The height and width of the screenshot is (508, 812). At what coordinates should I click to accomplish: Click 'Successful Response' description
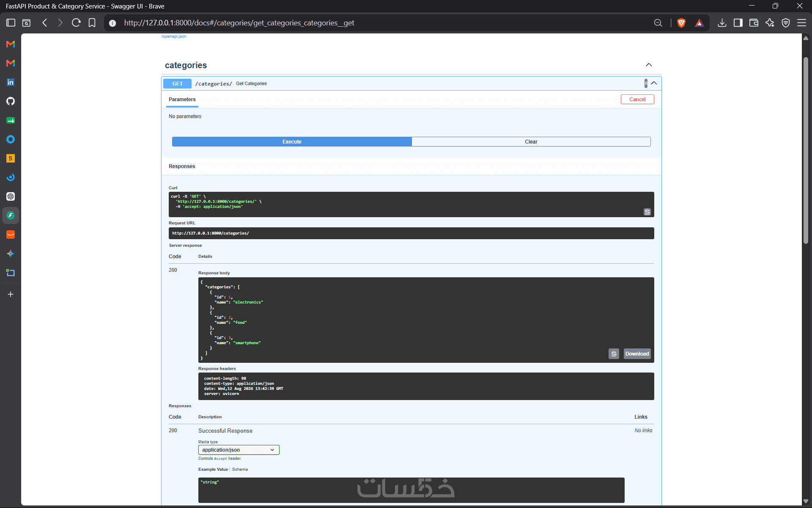(x=225, y=431)
